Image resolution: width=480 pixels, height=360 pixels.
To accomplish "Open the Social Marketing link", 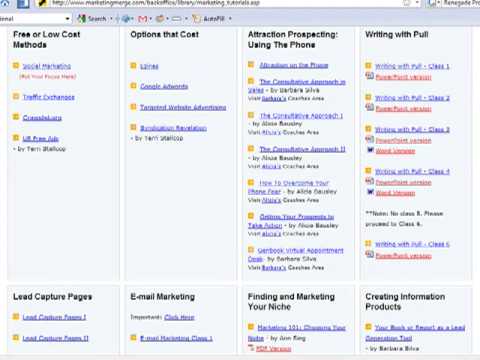I will pos(47,66).
